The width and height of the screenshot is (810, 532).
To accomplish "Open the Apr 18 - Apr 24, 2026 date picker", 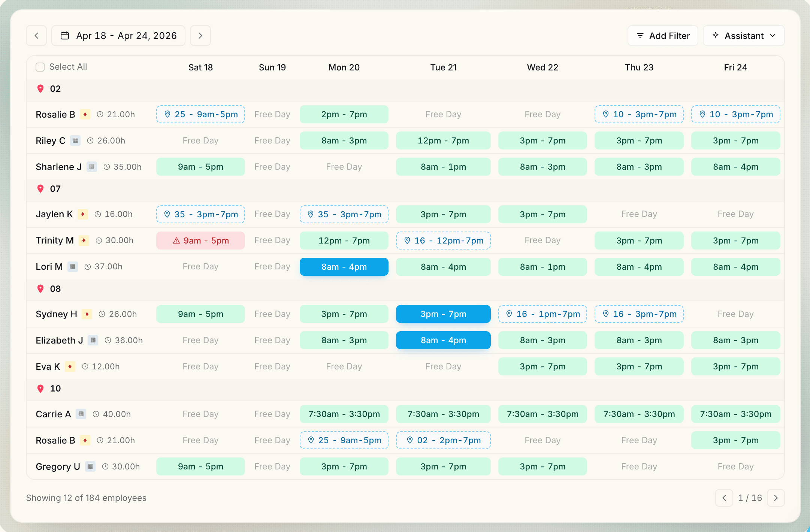I will tap(118, 36).
